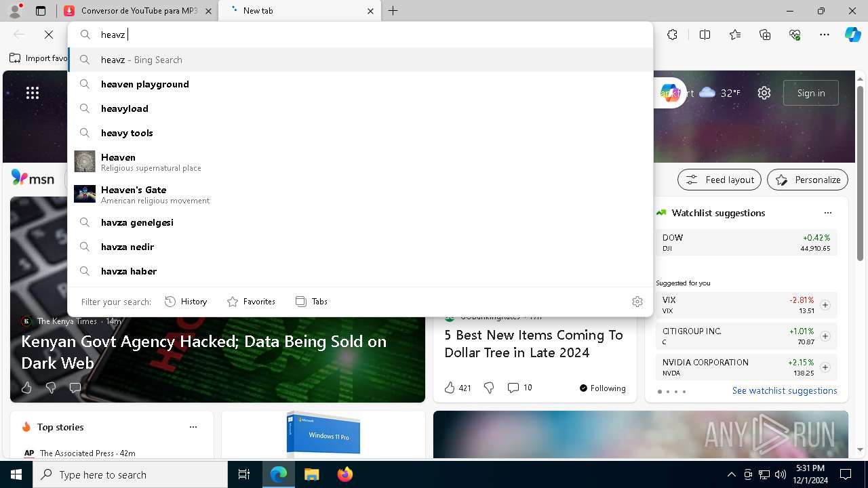Stop loading the page
Screen dimensions: 868x488
(x=48, y=34)
